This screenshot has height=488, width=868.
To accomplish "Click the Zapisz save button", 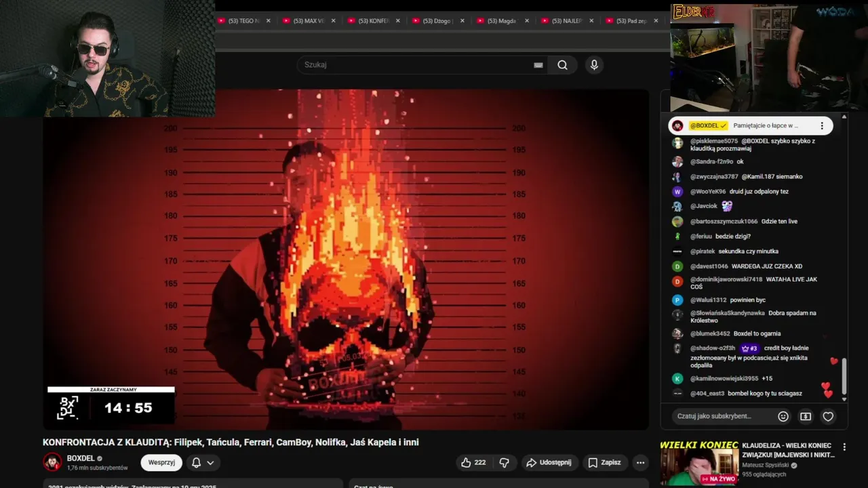I will click(604, 462).
